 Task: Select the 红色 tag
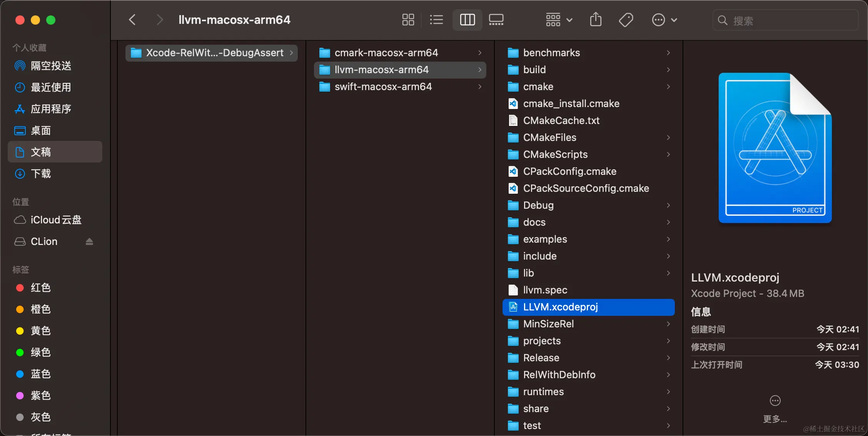(55, 288)
